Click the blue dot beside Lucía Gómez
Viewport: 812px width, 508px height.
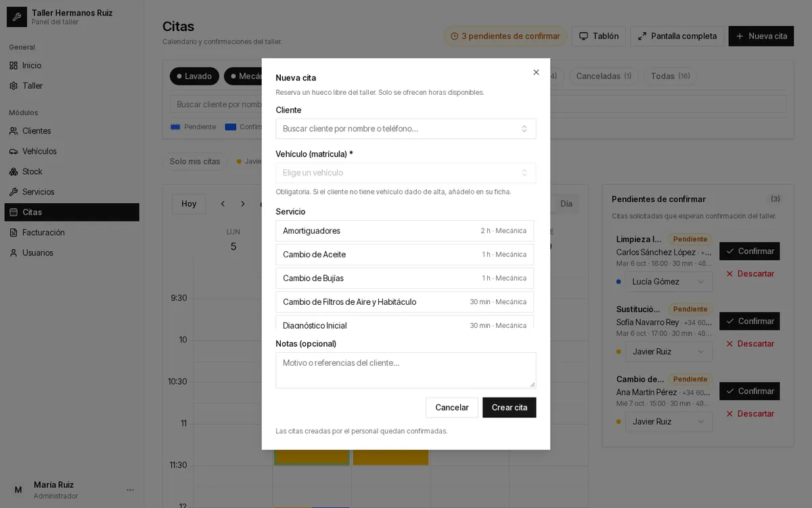tap(619, 281)
